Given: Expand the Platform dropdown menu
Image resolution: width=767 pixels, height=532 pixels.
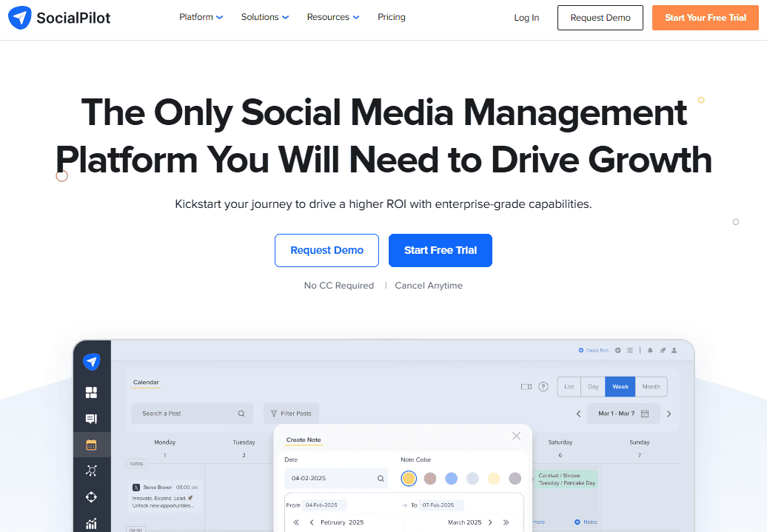Looking at the screenshot, I should click(x=201, y=17).
